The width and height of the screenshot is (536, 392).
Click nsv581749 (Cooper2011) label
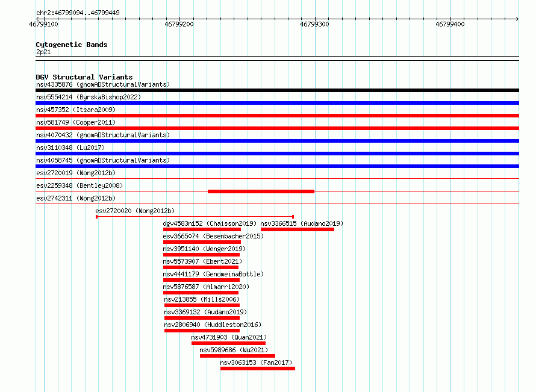point(76,122)
